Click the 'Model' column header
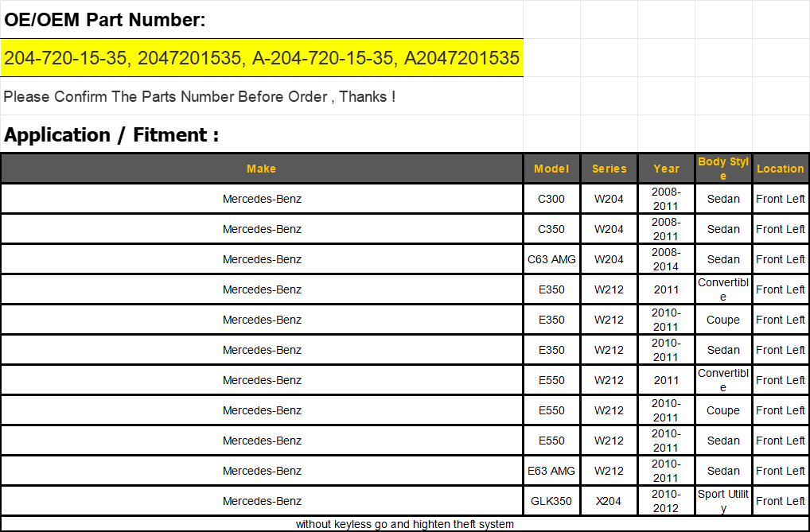The height and width of the screenshot is (532, 810). tap(551, 169)
